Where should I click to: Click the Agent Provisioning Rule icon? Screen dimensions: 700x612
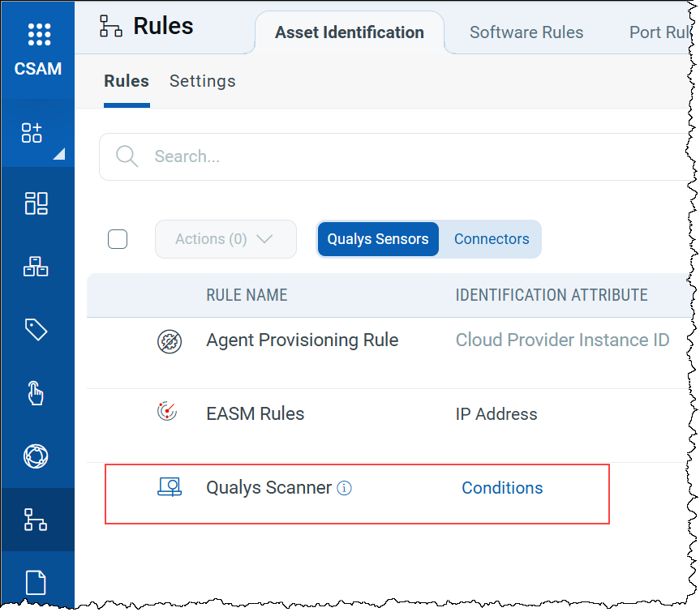[170, 342]
